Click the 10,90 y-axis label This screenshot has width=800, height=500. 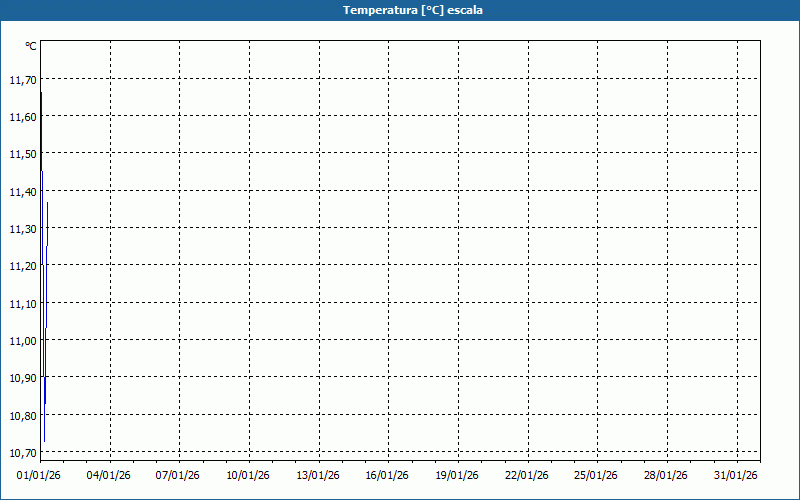23,378
